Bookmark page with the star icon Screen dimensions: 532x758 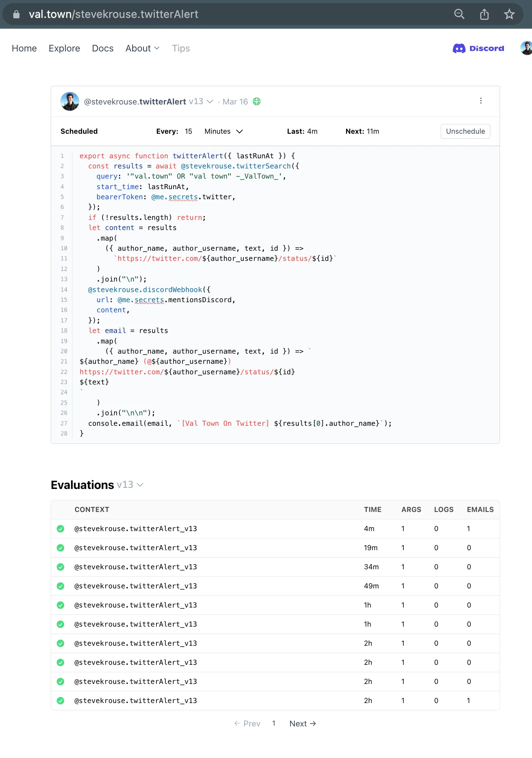(509, 14)
